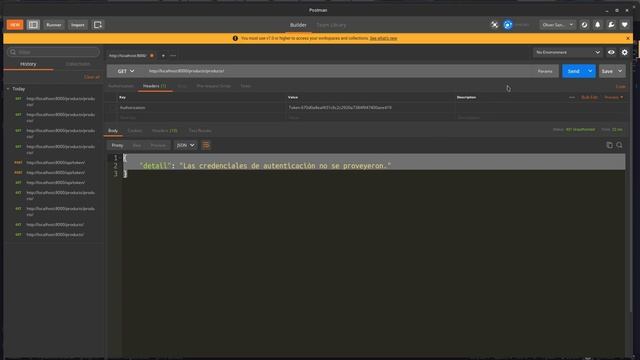Open the JSON format dropdown
The width and height of the screenshot is (640, 360).
tap(185, 145)
